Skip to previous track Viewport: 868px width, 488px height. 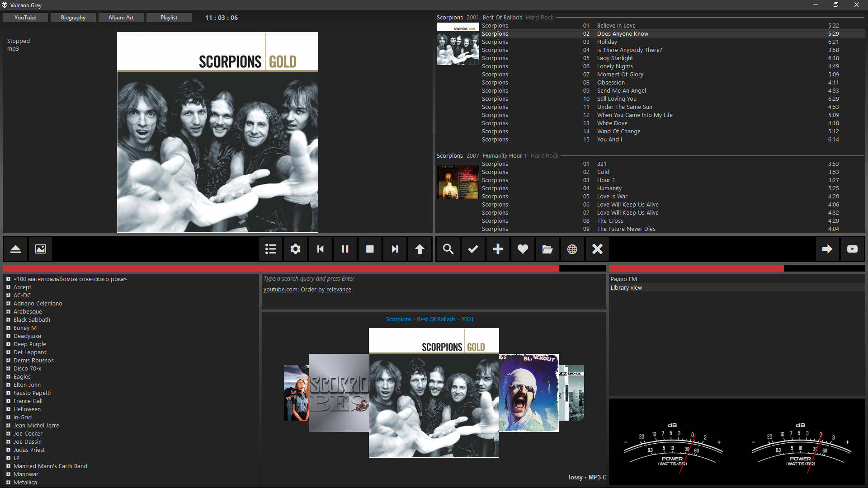[320, 249]
